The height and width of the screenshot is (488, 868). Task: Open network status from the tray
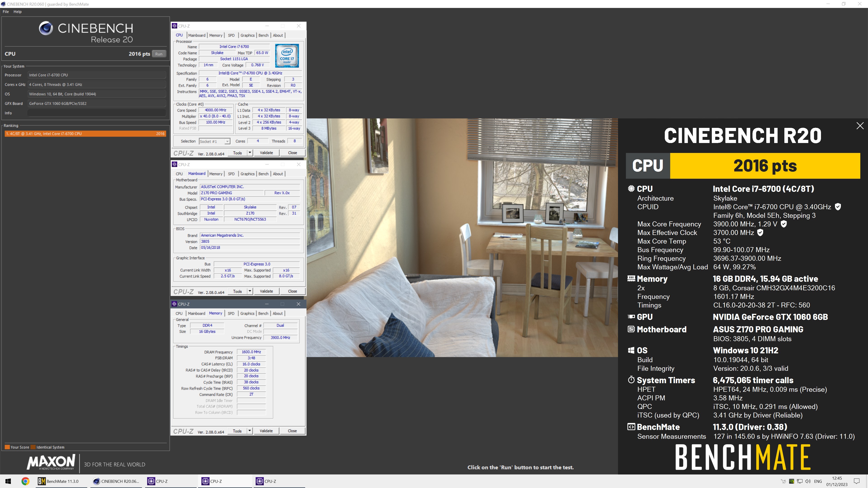[x=800, y=481]
